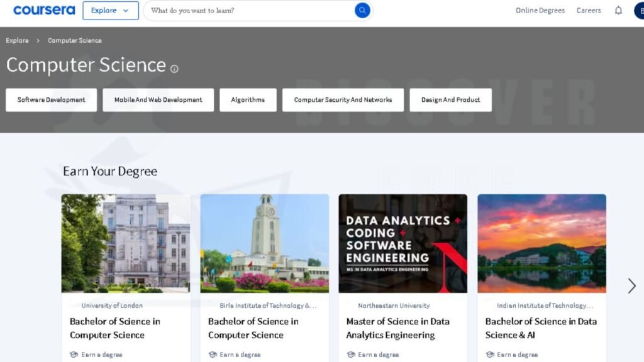Click the blue search magnifier button
Screen dimensions: 644x362
tap(362, 10)
